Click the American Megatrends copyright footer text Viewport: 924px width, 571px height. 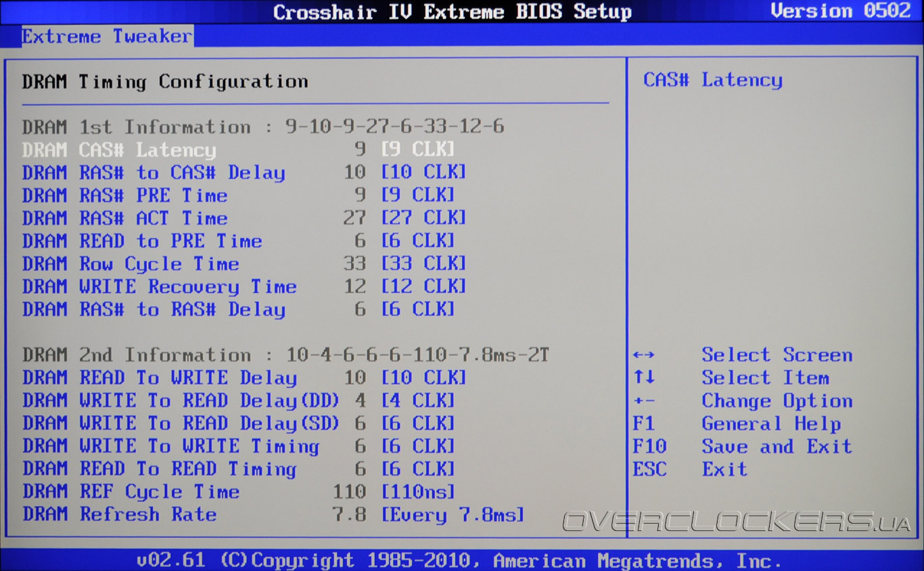tap(459, 561)
